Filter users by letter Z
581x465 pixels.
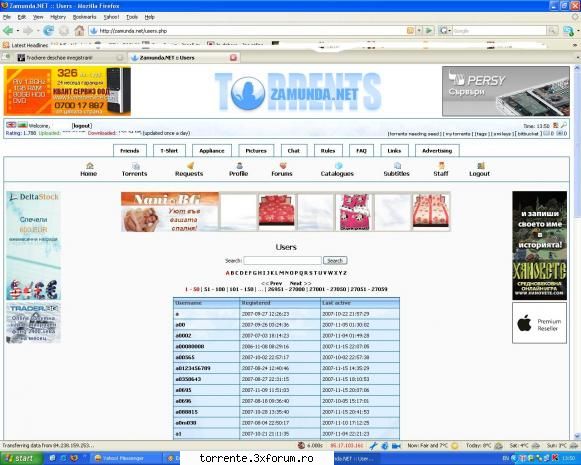(x=345, y=273)
